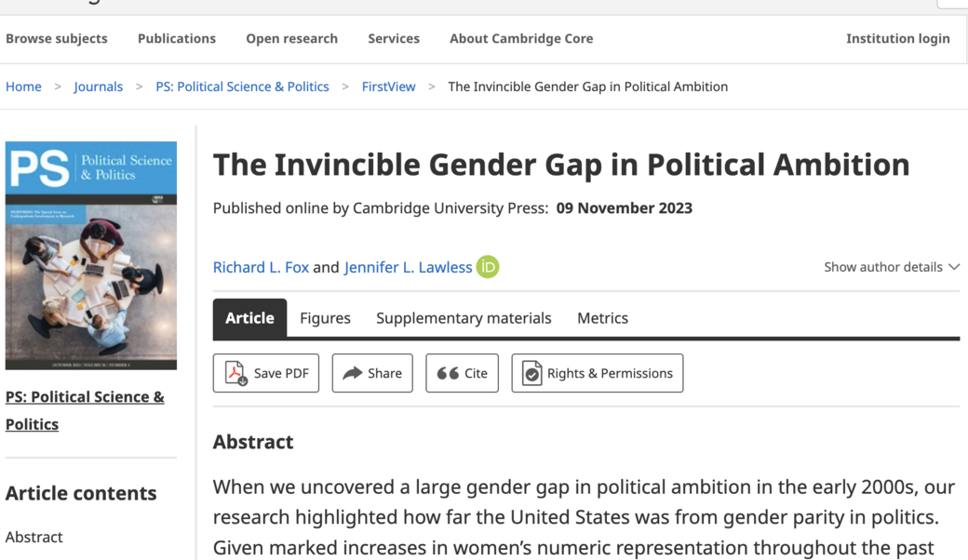Screen dimensions: 968x560
Task: Go to FirstView breadcrumb link
Action: 388,87
